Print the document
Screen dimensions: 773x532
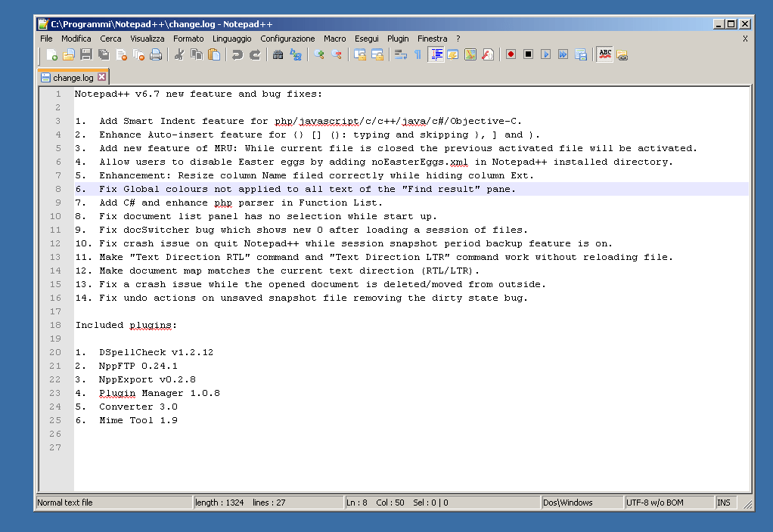click(155, 54)
